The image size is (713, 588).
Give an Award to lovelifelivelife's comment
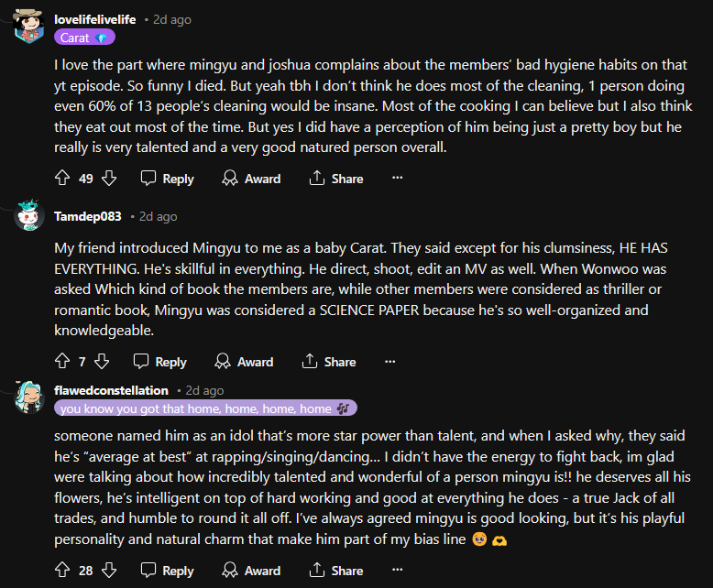point(251,178)
